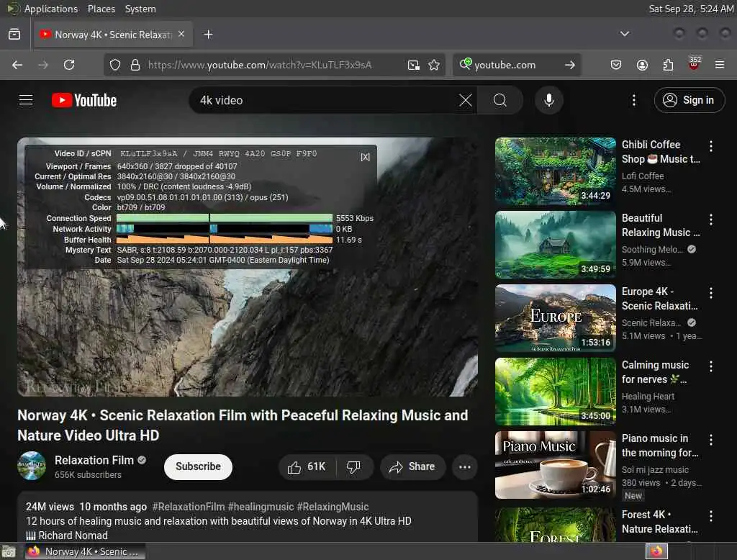737x560 pixels.
Task: Open the Places menu
Action: click(x=101, y=9)
